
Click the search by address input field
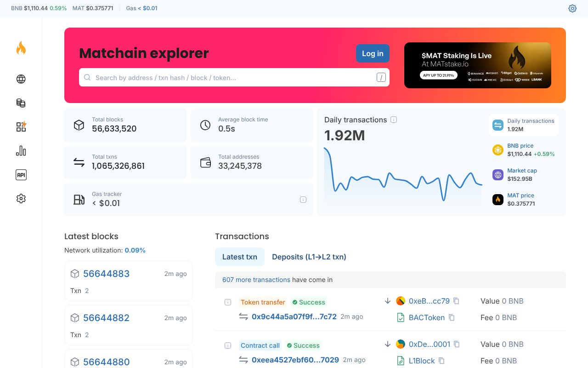coord(234,77)
